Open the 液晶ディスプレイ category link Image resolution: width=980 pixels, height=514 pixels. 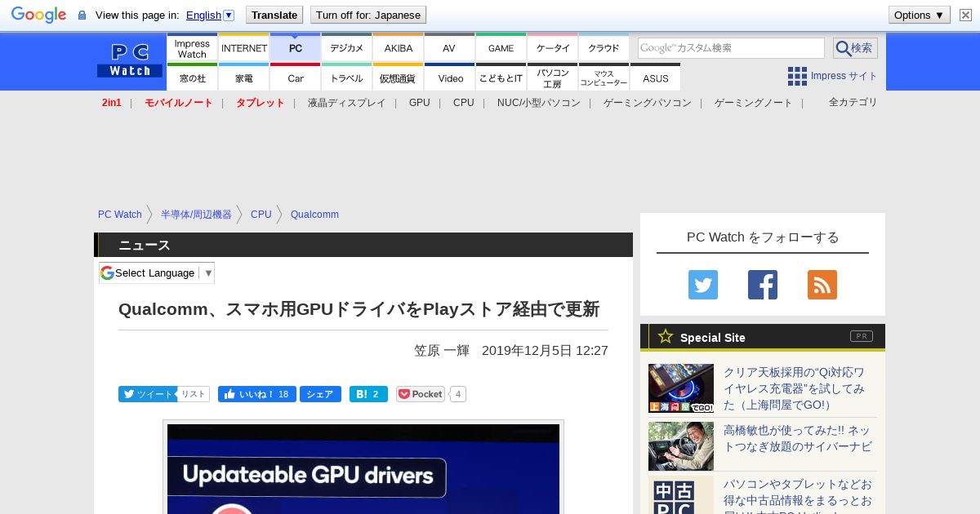346,103
